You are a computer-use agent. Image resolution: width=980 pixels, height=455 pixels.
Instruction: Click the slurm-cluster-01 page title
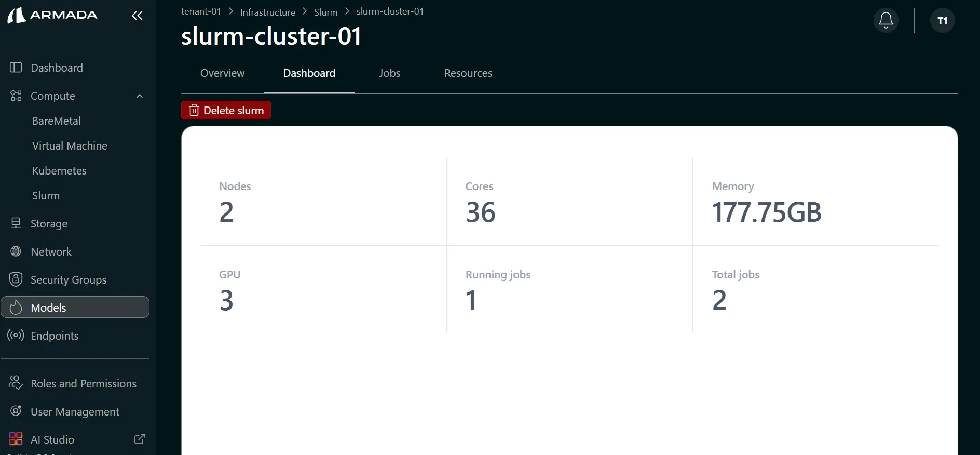[271, 36]
